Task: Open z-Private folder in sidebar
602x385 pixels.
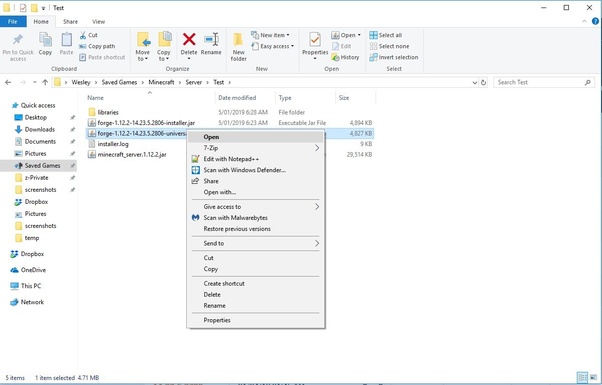Action: (x=36, y=178)
